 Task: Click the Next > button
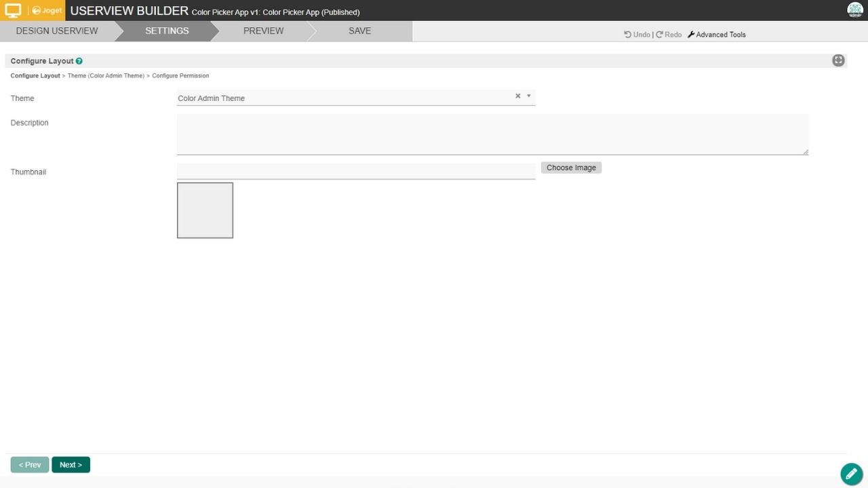coord(71,465)
